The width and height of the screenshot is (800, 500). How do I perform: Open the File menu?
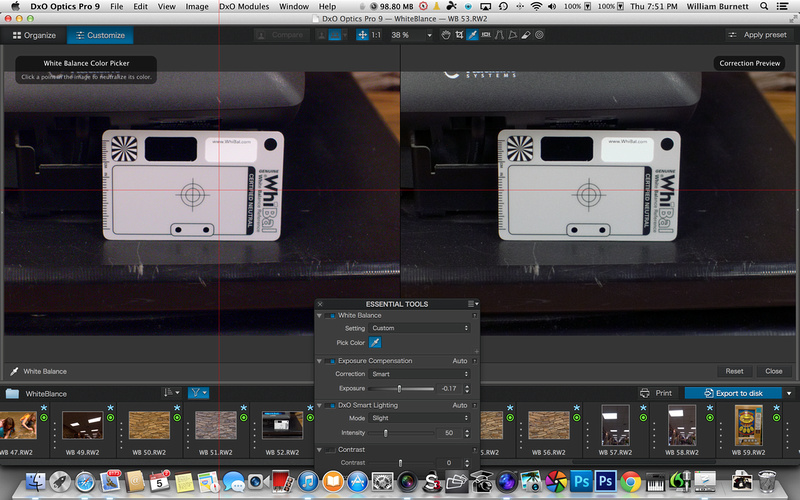coord(117,6)
